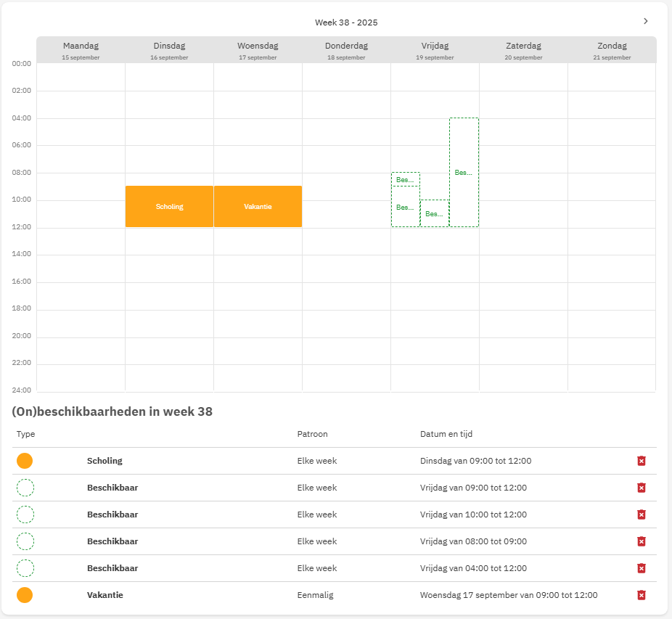This screenshot has width=672, height=619.
Task: Click '(On)beschikbaarheden in week 38' heading
Action: coord(112,411)
